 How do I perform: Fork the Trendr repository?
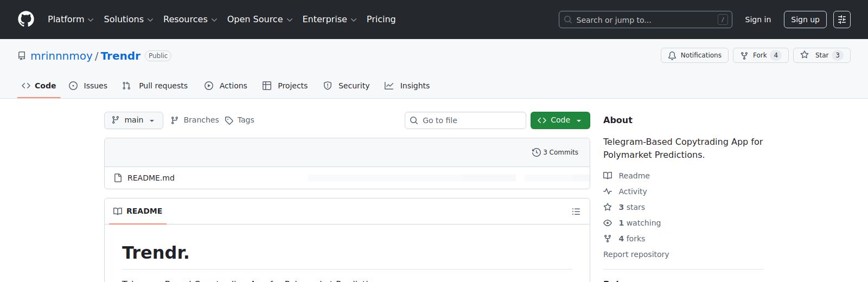click(760, 55)
